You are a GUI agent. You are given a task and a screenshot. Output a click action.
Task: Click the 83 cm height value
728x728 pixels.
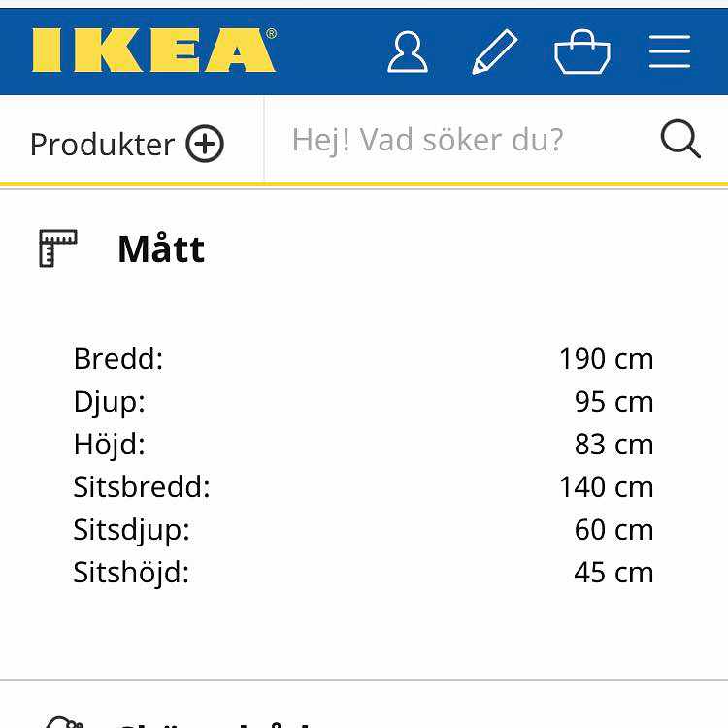click(x=613, y=445)
